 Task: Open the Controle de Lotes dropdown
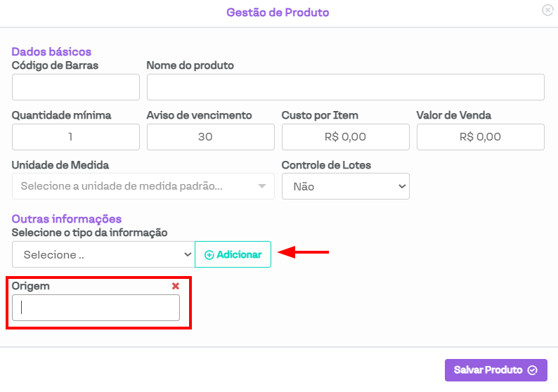(345, 186)
